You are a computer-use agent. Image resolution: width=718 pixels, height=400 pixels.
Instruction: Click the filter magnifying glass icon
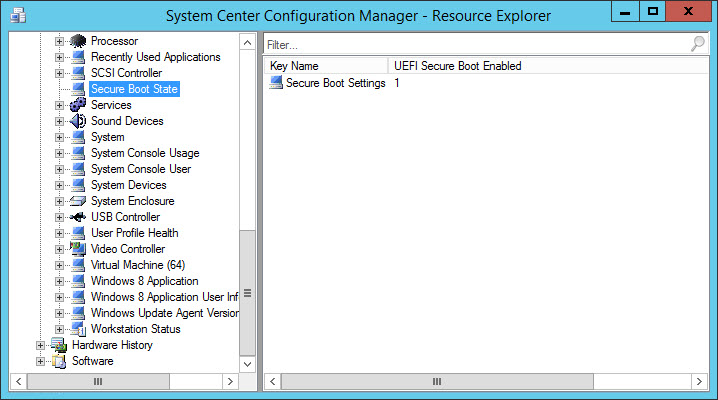pyautogui.click(x=697, y=45)
